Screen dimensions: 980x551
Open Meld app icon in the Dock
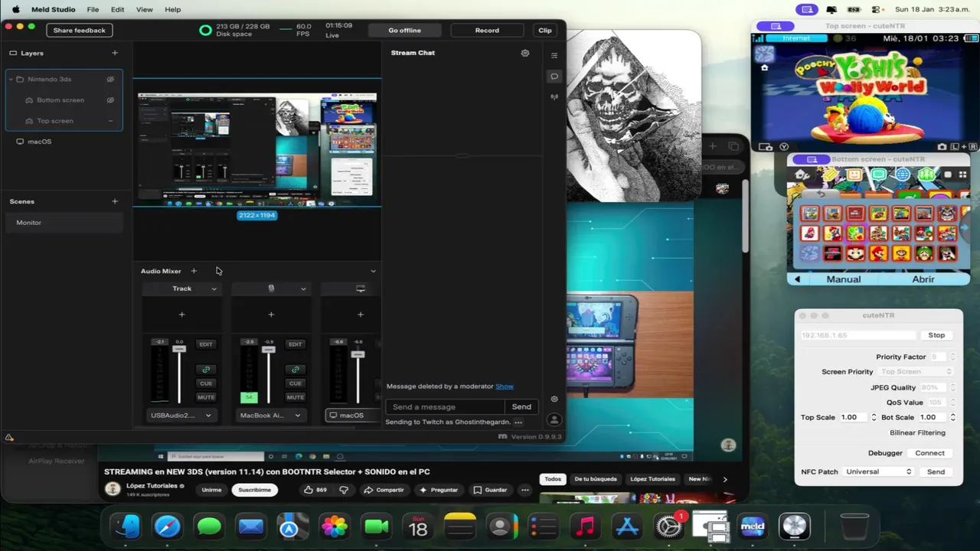753,527
